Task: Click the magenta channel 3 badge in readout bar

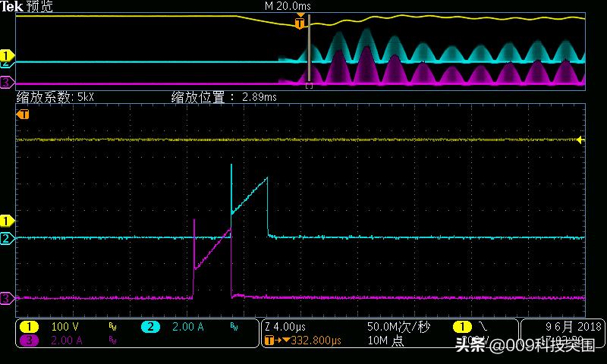Action: click(x=29, y=340)
